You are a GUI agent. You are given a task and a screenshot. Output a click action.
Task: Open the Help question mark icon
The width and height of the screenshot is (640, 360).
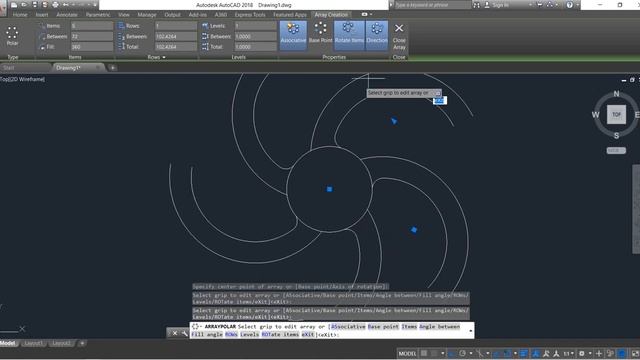[570, 5]
